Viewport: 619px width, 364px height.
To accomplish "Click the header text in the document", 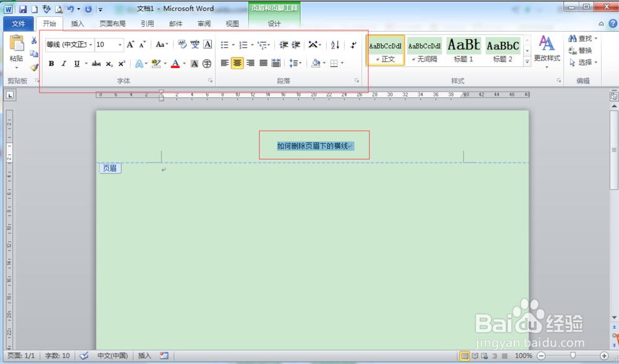I will tap(312, 146).
